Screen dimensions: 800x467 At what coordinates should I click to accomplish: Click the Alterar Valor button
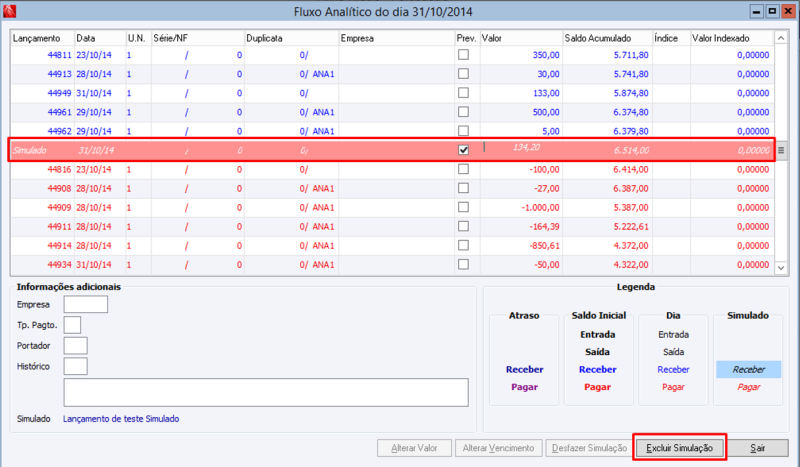[414, 448]
